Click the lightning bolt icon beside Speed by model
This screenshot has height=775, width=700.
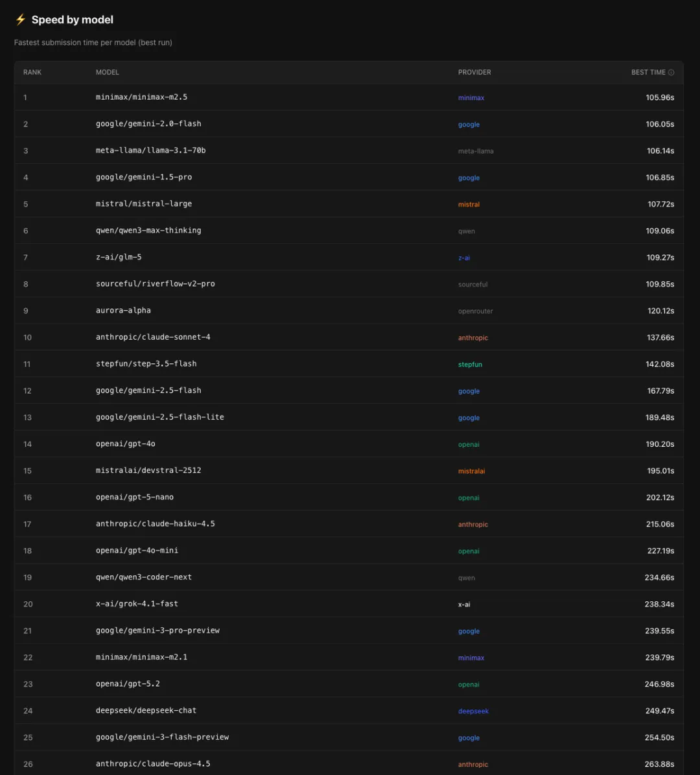click(x=20, y=19)
